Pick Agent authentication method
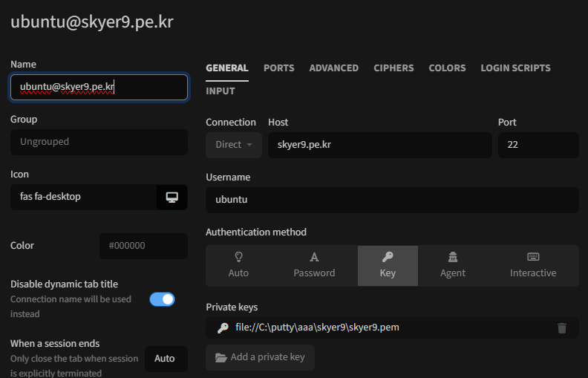 (452, 265)
